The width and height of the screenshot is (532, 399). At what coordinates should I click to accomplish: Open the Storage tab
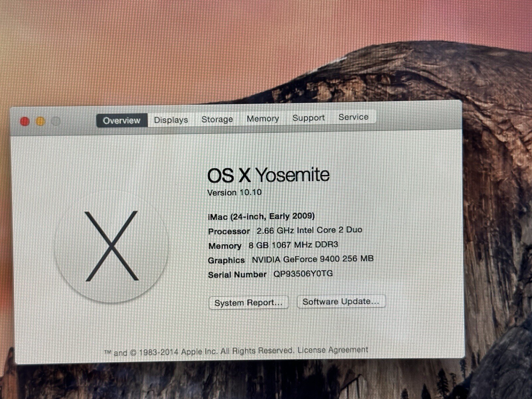217,119
